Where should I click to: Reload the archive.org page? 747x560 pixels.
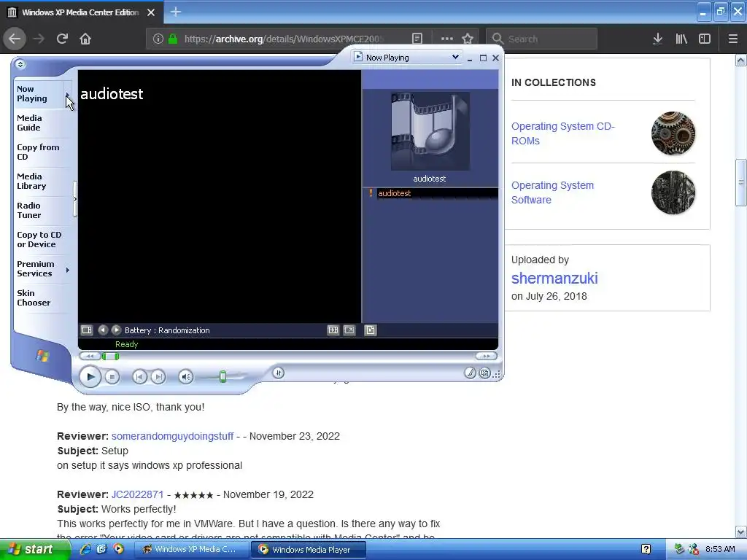pyautogui.click(x=62, y=39)
